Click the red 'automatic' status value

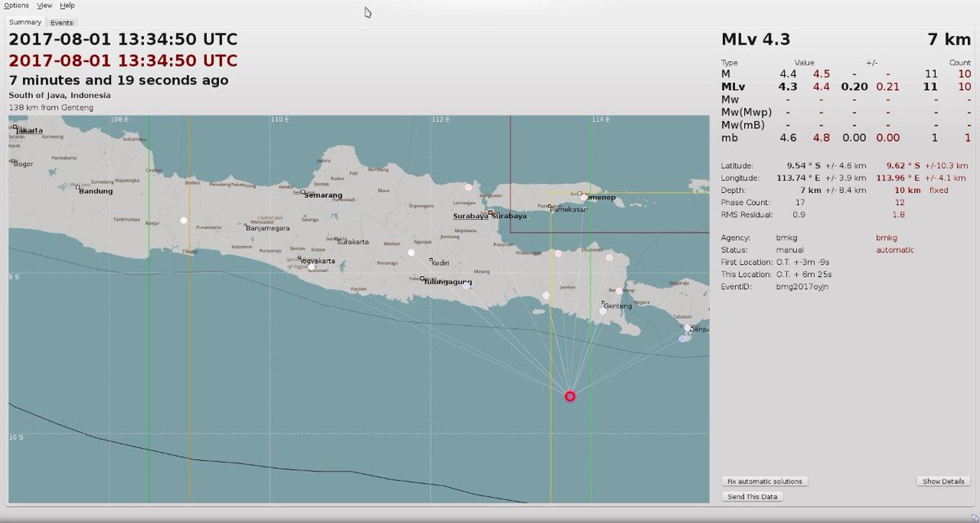pos(895,249)
